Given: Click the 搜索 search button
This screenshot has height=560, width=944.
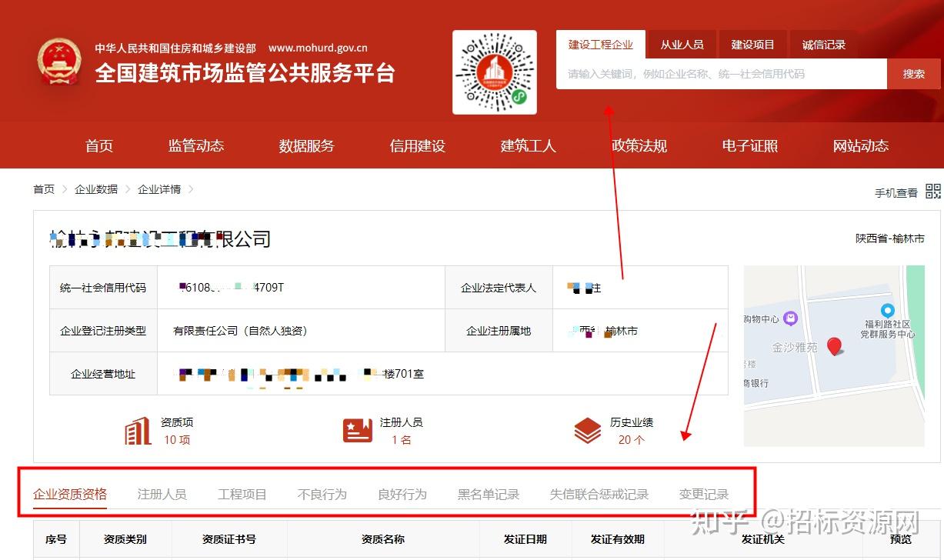Looking at the screenshot, I should [914, 74].
